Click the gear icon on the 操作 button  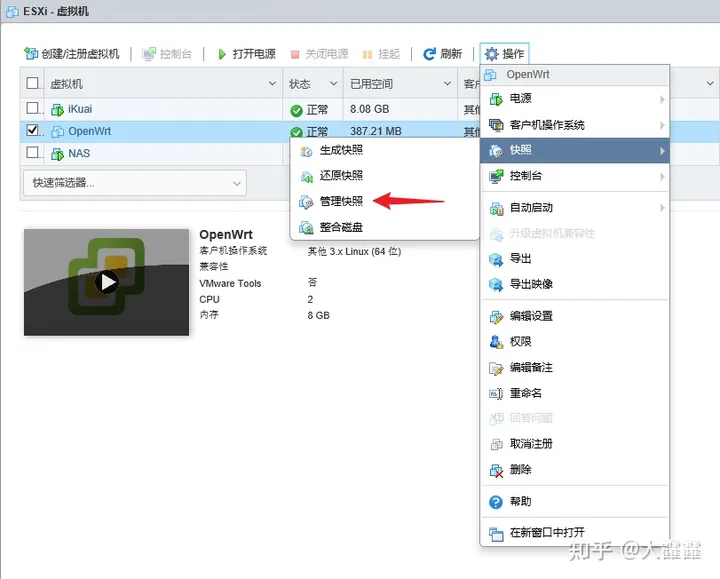tap(491, 54)
